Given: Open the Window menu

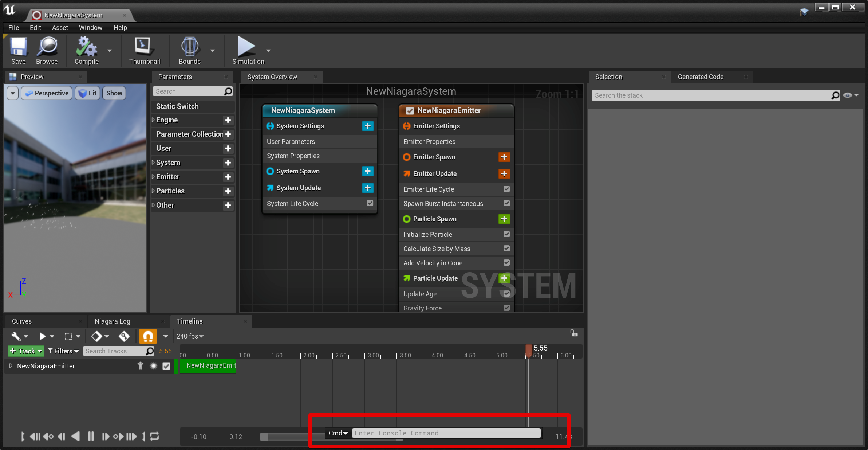Looking at the screenshot, I should click(x=90, y=28).
